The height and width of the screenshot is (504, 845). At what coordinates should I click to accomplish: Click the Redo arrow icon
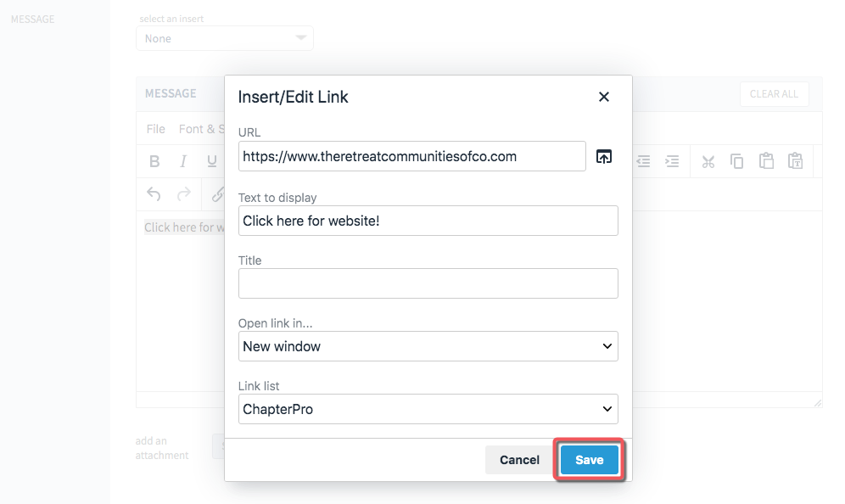pyautogui.click(x=184, y=194)
